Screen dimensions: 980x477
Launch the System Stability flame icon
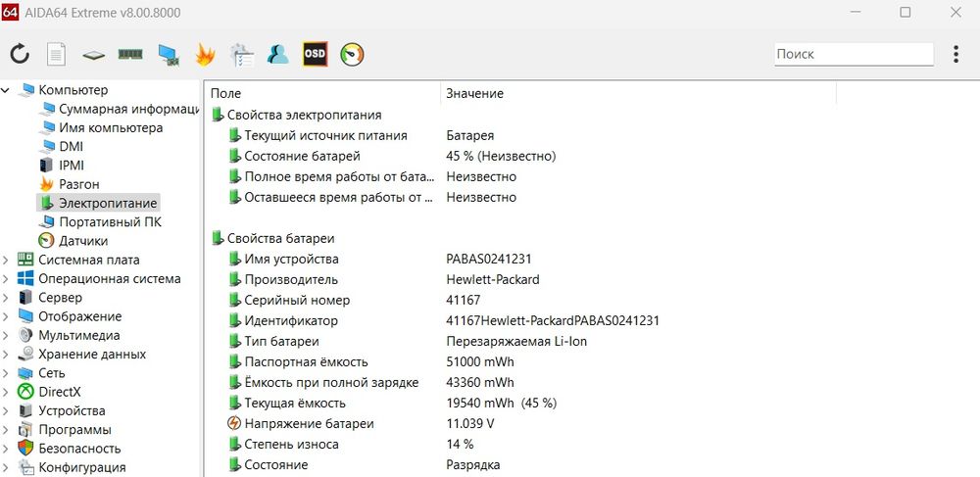205,55
